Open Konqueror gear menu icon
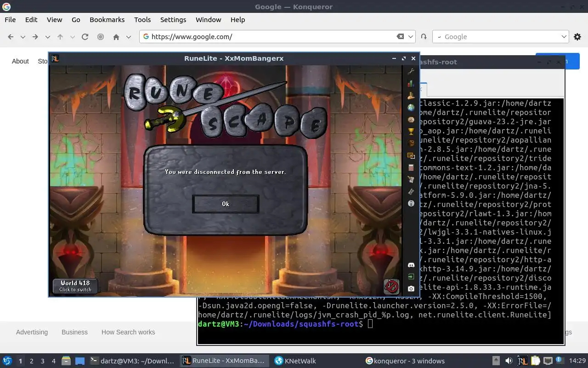The height and width of the screenshot is (368, 588). click(x=577, y=37)
